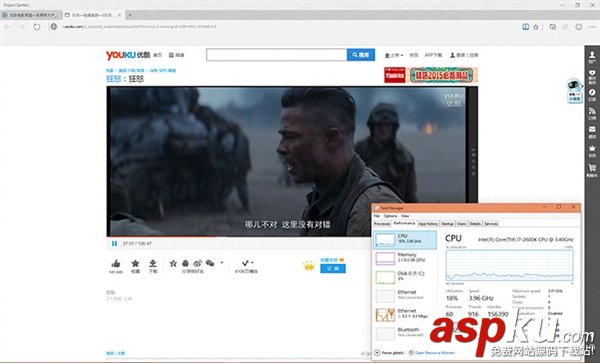The width and height of the screenshot is (600, 363).
Task: Focus the Youku search input box
Action: [x=276, y=55]
